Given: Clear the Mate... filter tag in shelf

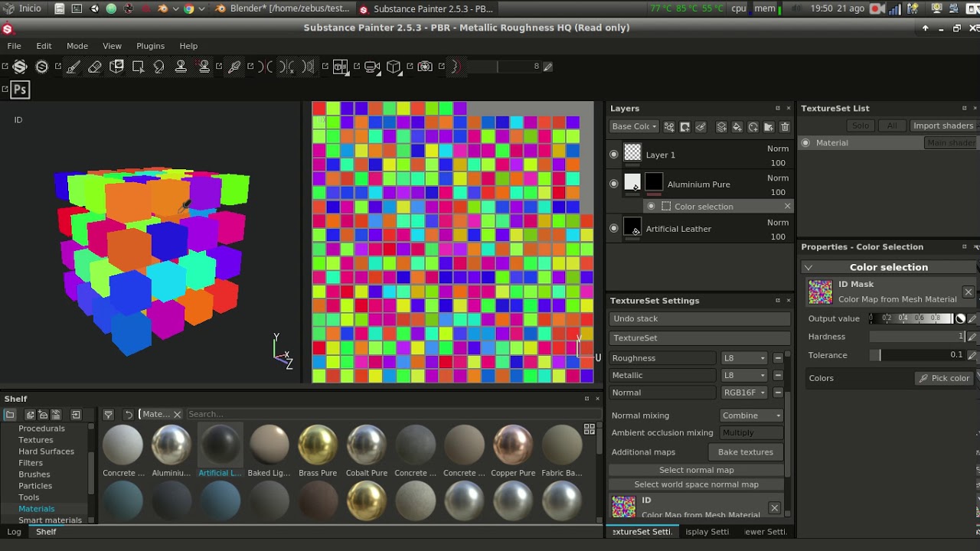Looking at the screenshot, I should [x=177, y=415].
